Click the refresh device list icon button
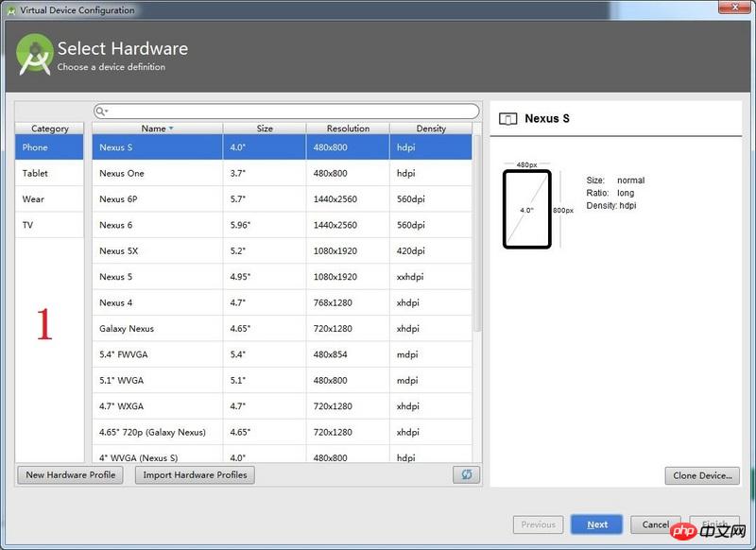The image size is (756, 550). tap(466, 474)
